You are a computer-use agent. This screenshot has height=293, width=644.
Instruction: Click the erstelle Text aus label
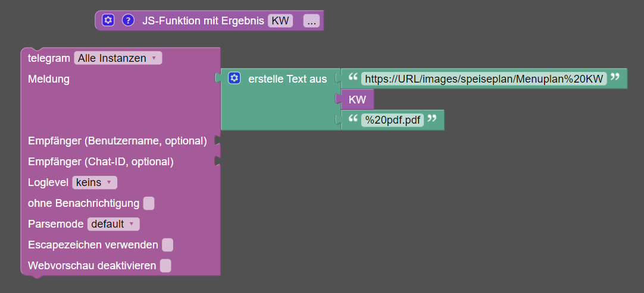[287, 78]
